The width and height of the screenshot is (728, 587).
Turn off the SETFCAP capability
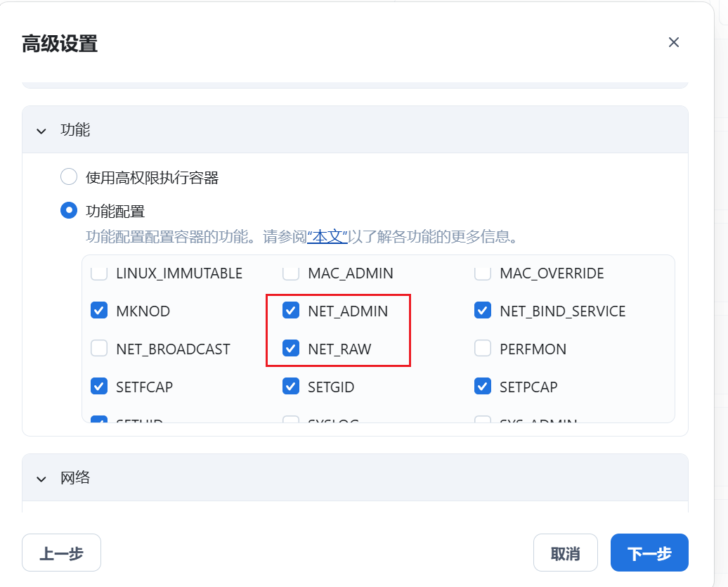pos(99,386)
